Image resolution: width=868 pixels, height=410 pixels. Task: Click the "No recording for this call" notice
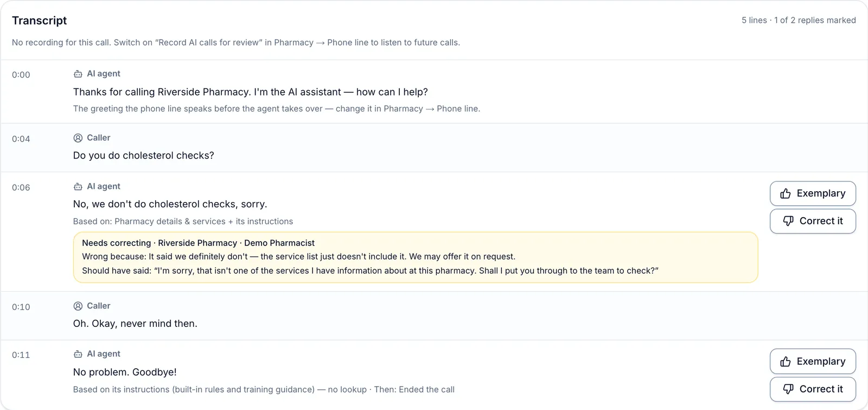[236, 42]
